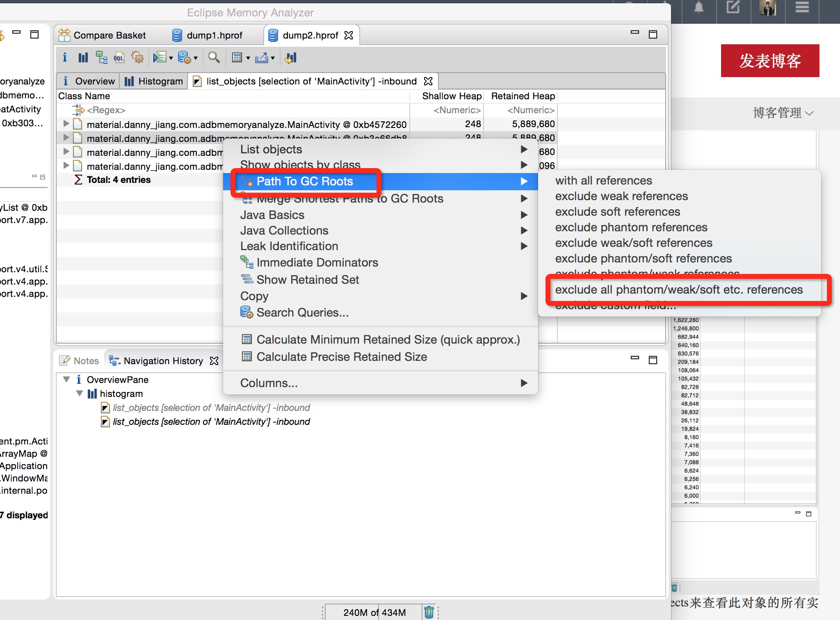Collapse the histogram node in Navigation History
This screenshot has height=620, width=840.
click(80, 394)
